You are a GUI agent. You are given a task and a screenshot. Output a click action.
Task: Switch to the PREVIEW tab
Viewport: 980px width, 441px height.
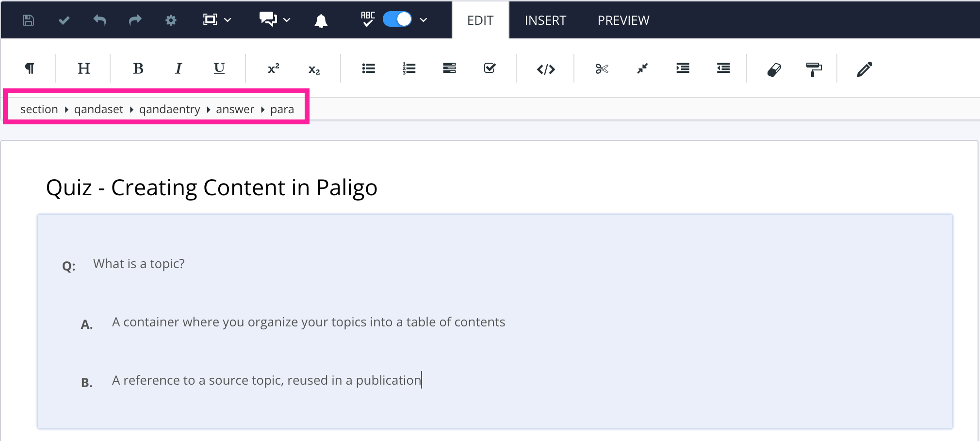pos(623,20)
